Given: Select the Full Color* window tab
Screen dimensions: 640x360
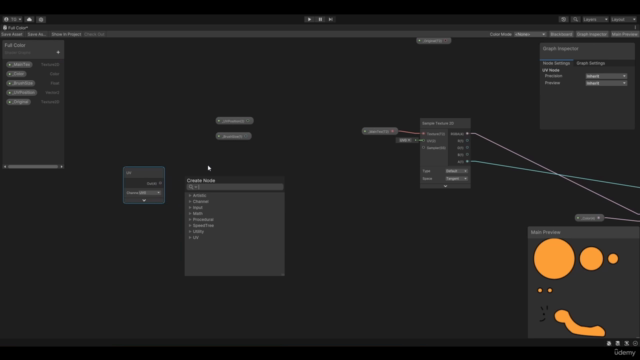Looking at the screenshot, I should 16,28.
